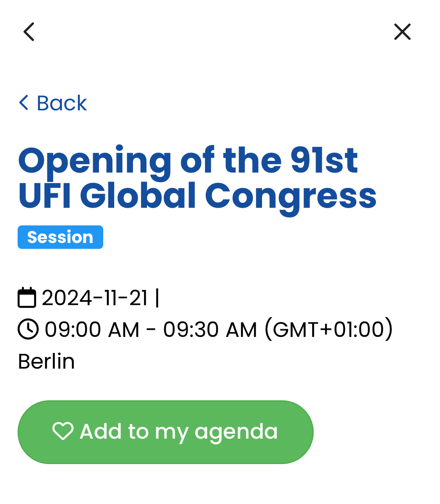Image resolution: width=440 pixels, height=504 pixels.
Task: Add this session to my agenda
Action: (x=165, y=432)
